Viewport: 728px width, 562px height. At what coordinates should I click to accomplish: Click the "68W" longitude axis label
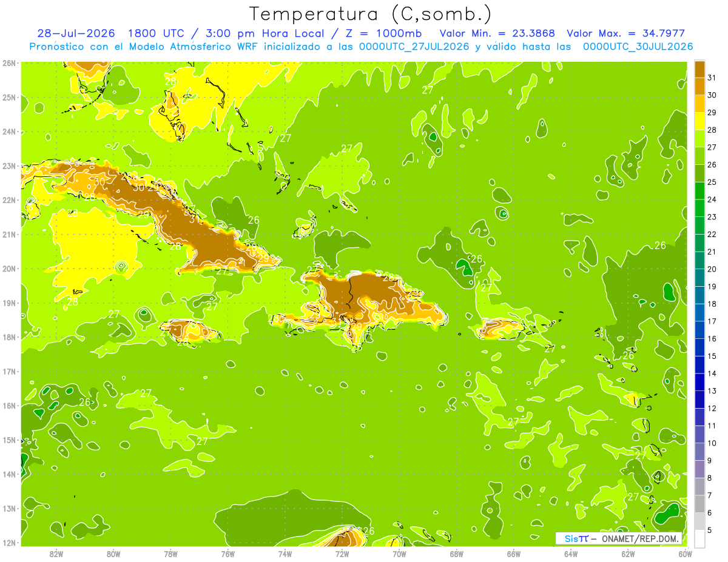[456, 554]
